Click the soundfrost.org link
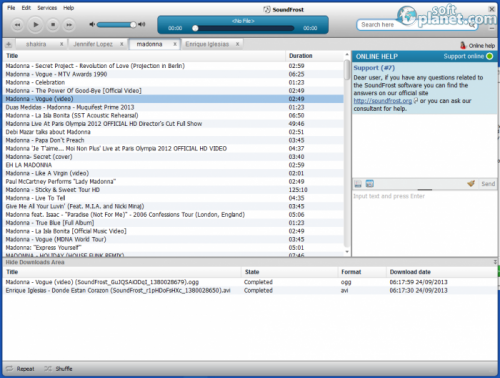Screen dimensions: 500x378 [383, 101]
